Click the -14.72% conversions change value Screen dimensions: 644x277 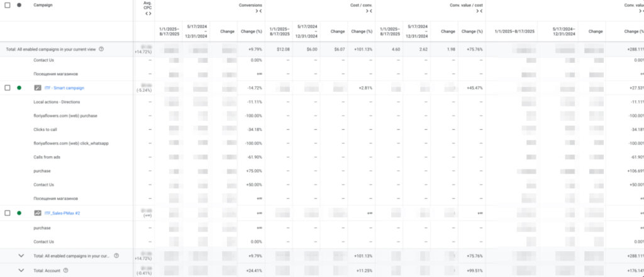pyautogui.click(x=255, y=88)
